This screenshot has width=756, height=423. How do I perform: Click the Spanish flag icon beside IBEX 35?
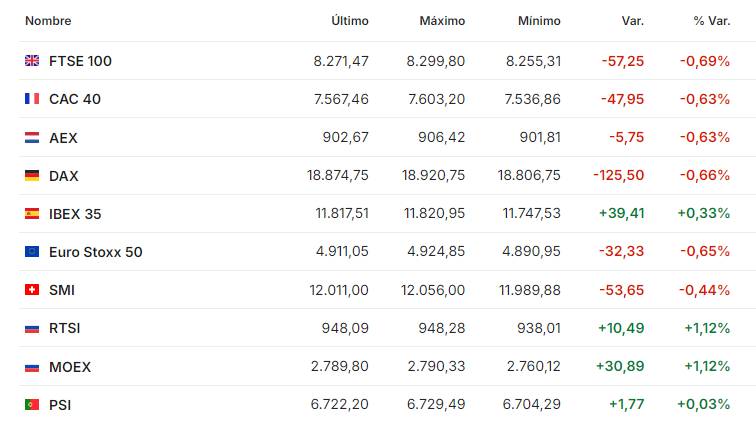[x=32, y=214]
